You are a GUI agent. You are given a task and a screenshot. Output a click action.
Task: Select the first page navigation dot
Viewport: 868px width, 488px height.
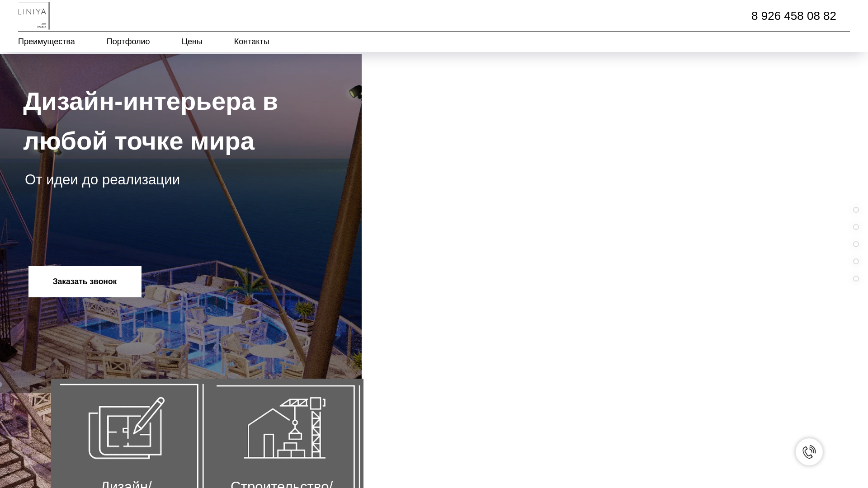tap(856, 210)
